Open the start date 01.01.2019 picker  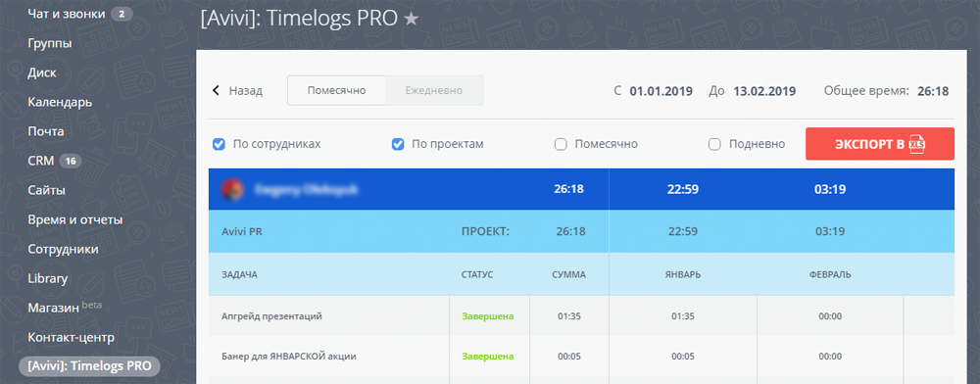(661, 91)
